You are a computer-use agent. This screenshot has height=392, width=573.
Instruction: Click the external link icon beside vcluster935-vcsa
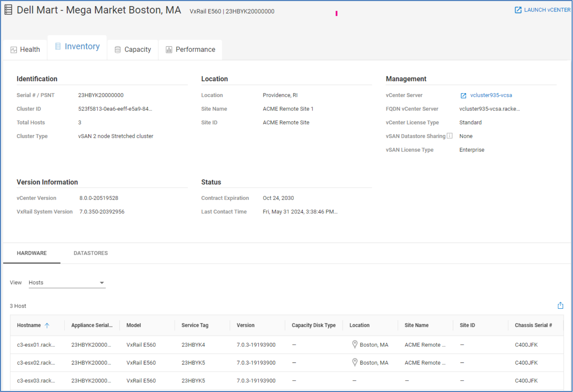463,96
